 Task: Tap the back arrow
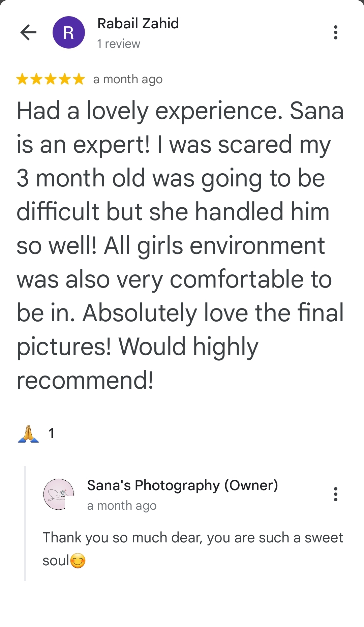(x=28, y=32)
